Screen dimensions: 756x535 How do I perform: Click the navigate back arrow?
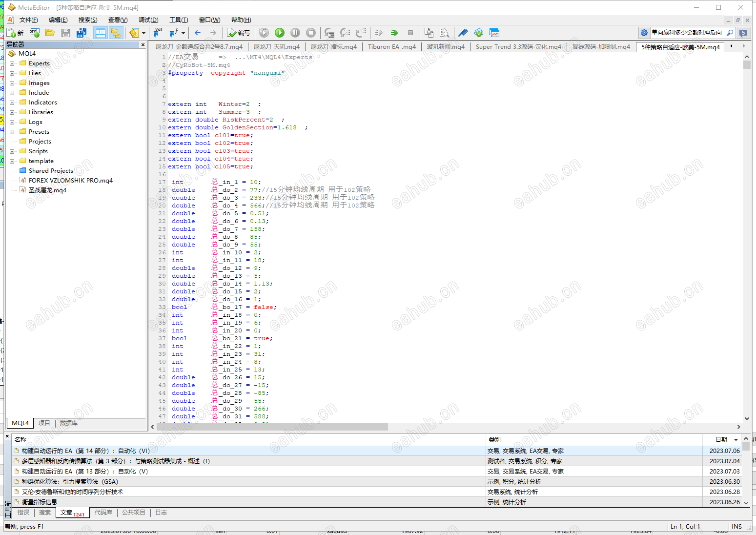coord(198,33)
